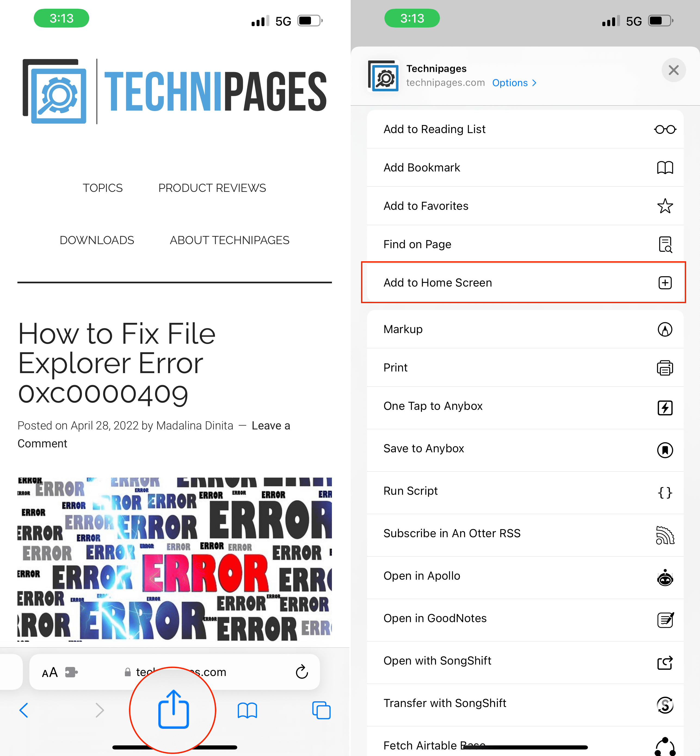The image size is (700, 756).
Task: Go back with the left chevron
Action: [23, 710]
